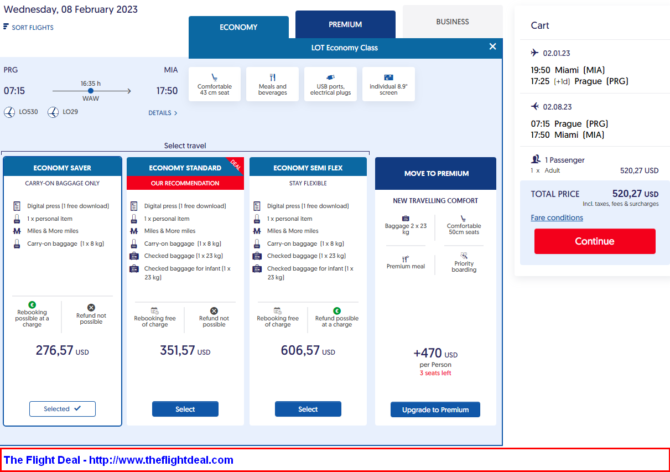Click the Wednesday, 08 February 2023 date
This screenshot has height=472, width=670.
coord(71,9)
